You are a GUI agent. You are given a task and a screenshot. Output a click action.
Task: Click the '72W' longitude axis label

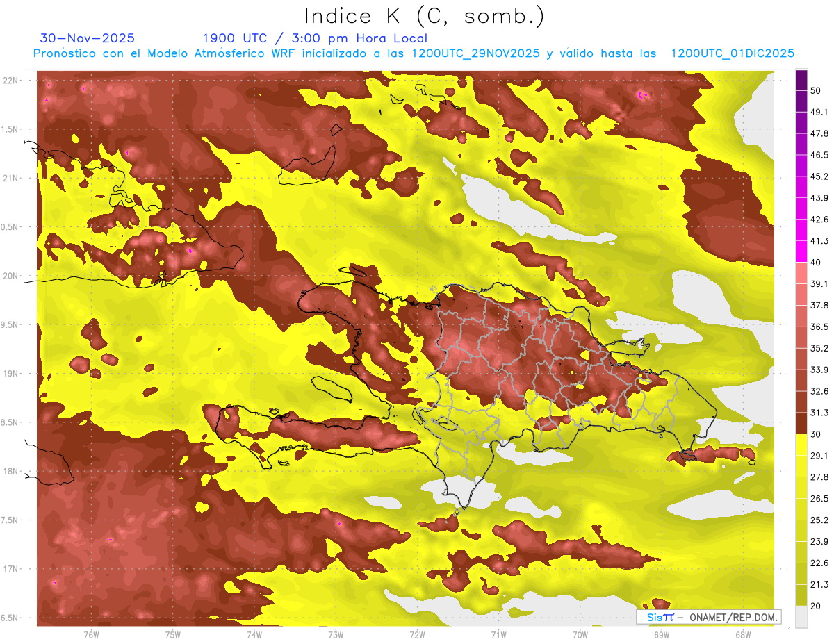coord(417,635)
